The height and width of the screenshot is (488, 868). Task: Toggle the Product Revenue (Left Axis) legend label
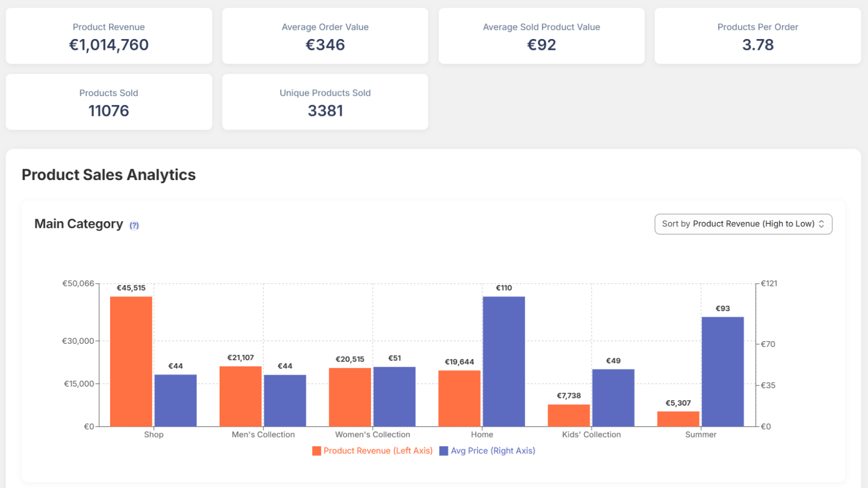click(x=378, y=451)
